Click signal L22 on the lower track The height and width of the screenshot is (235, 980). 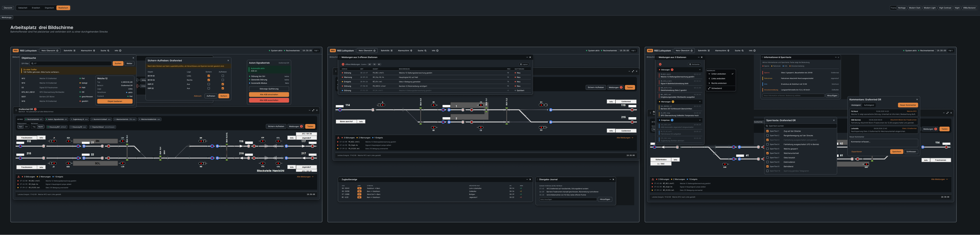[x=122, y=163]
